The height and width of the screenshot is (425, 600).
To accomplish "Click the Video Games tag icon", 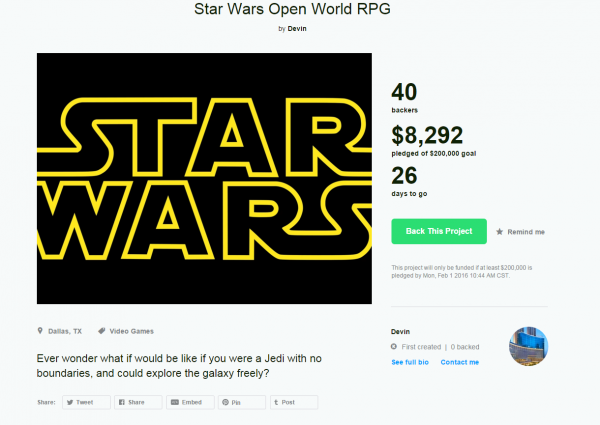I will click(101, 331).
